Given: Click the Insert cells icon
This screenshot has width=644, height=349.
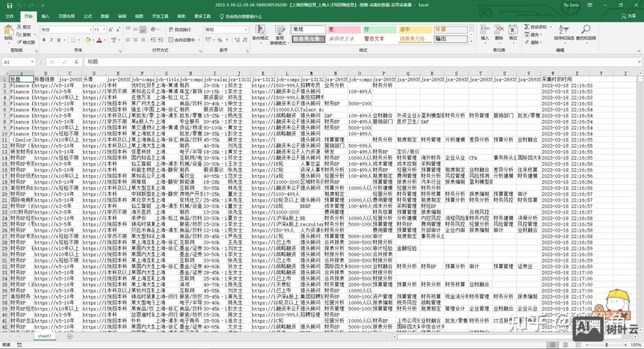Looking at the screenshot, I should point(485,30).
